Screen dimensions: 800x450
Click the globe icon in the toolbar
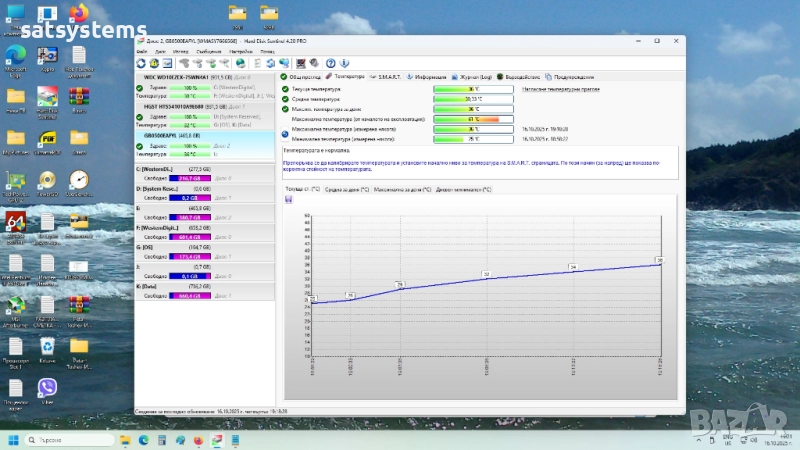tap(241, 63)
